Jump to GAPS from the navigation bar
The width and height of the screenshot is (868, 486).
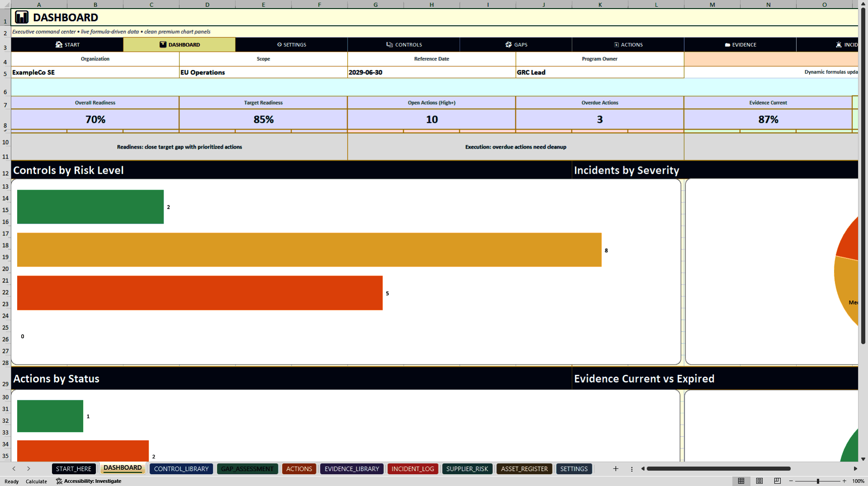516,45
